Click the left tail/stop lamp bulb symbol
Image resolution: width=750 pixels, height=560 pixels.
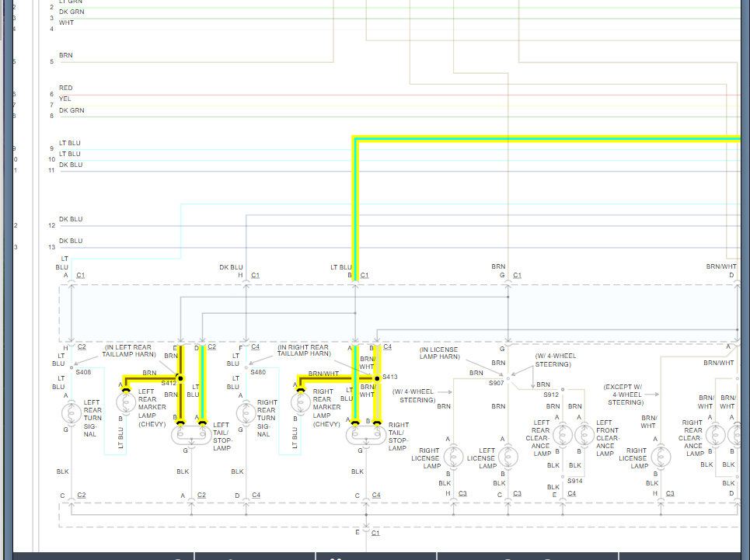pyautogui.click(x=191, y=435)
